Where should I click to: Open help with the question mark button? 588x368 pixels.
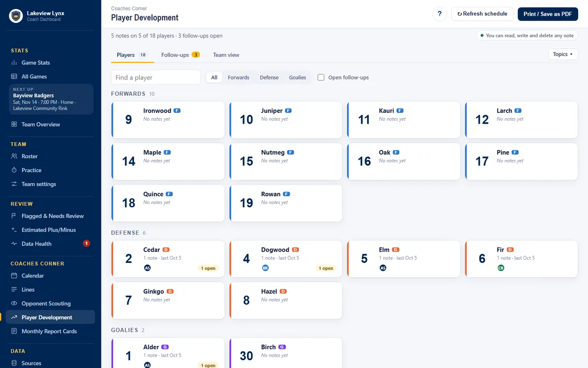point(440,14)
